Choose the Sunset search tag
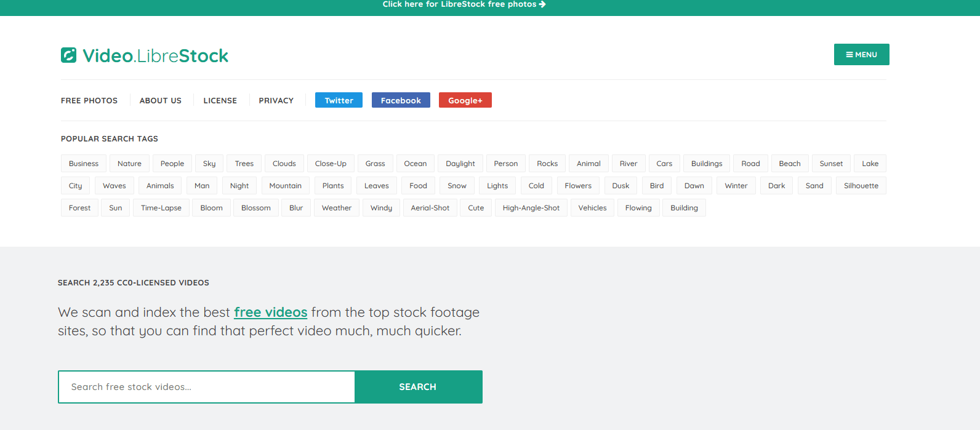 pyautogui.click(x=831, y=164)
